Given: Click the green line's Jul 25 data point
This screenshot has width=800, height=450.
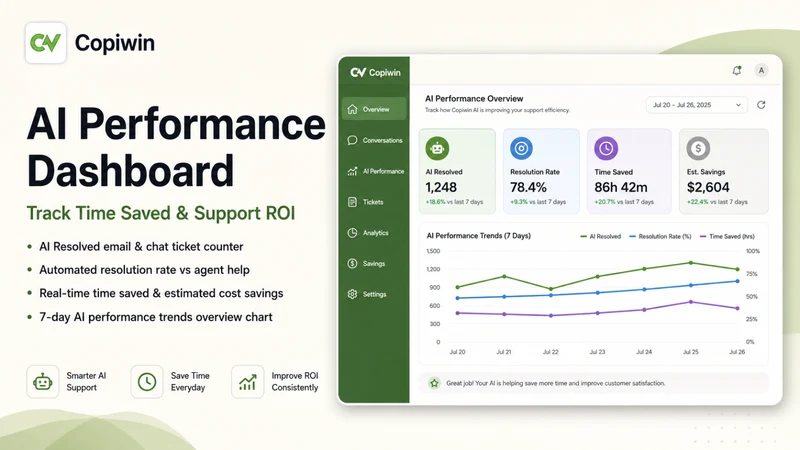Looking at the screenshot, I should click(691, 263).
